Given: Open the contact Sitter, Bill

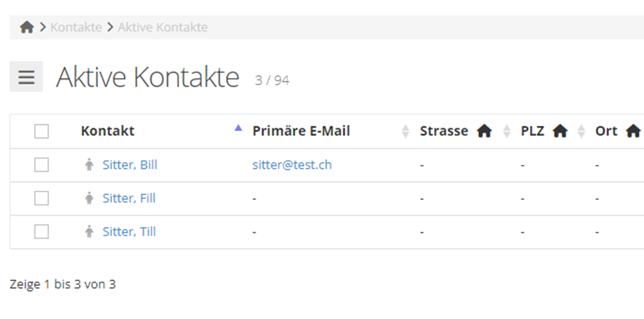Looking at the screenshot, I should pyautogui.click(x=130, y=165).
